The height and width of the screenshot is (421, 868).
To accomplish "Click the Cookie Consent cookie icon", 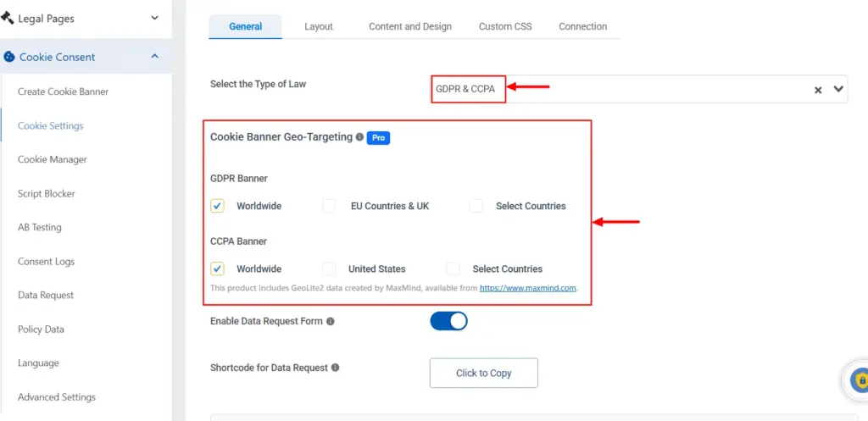I will tap(8, 57).
